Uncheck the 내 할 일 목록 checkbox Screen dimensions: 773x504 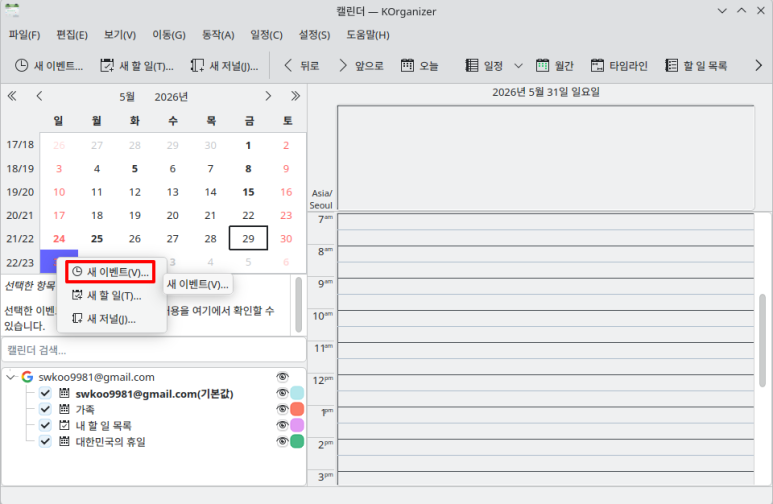click(x=45, y=425)
